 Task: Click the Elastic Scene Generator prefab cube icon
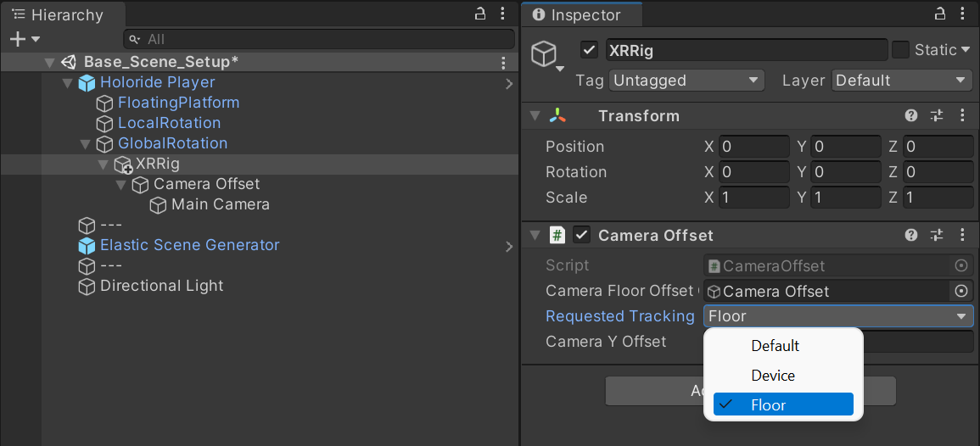[87, 246]
